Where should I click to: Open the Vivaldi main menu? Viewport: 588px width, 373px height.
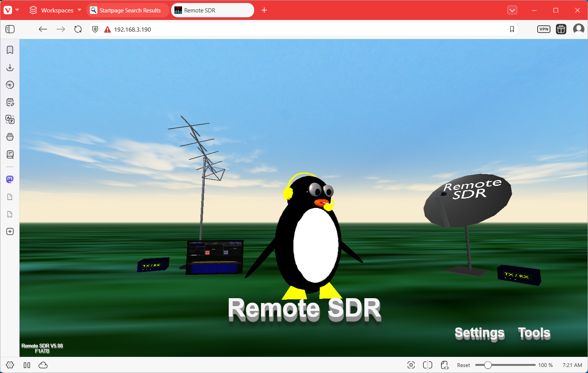8,10
